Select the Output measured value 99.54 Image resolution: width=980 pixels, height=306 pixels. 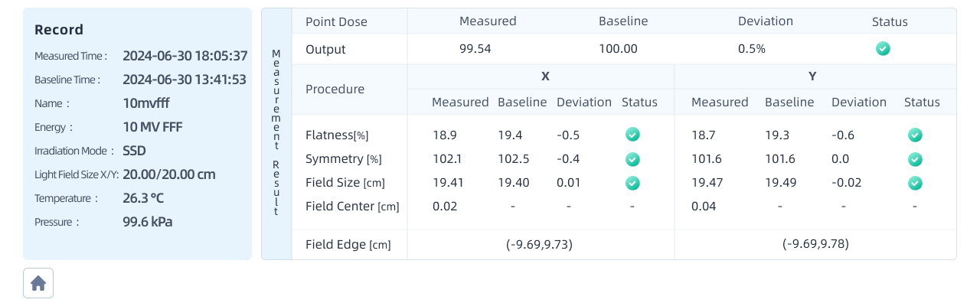coord(475,49)
